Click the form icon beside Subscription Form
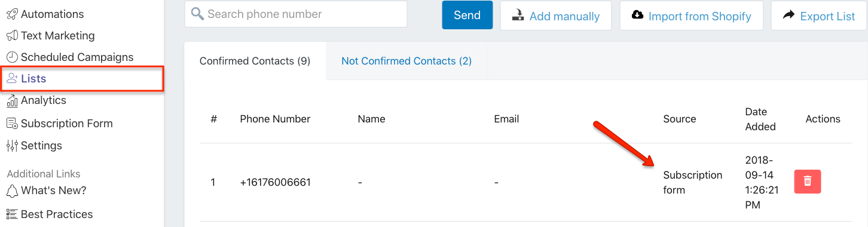Viewport: 868px width, 227px height. (12, 124)
